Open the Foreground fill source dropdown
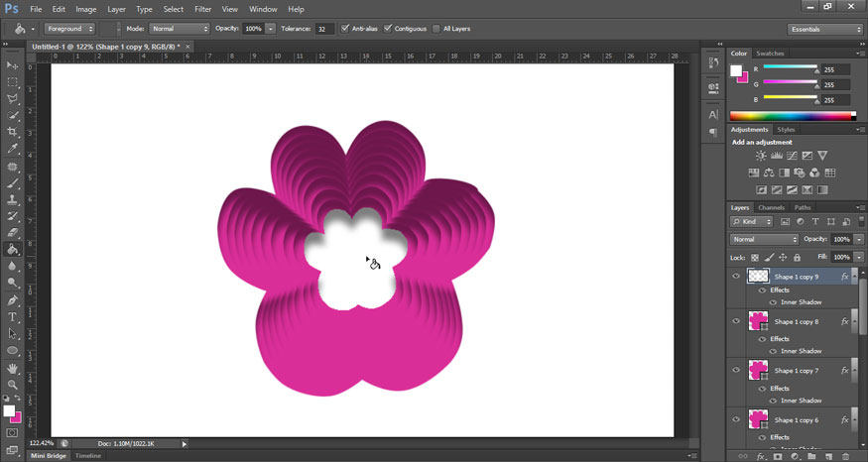 (x=69, y=29)
